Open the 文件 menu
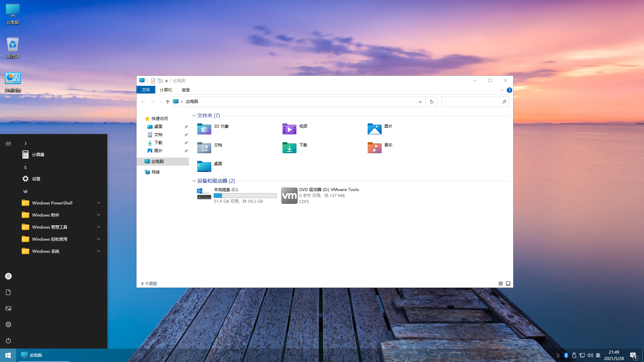 pyautogui.click(x=146, y=90)
